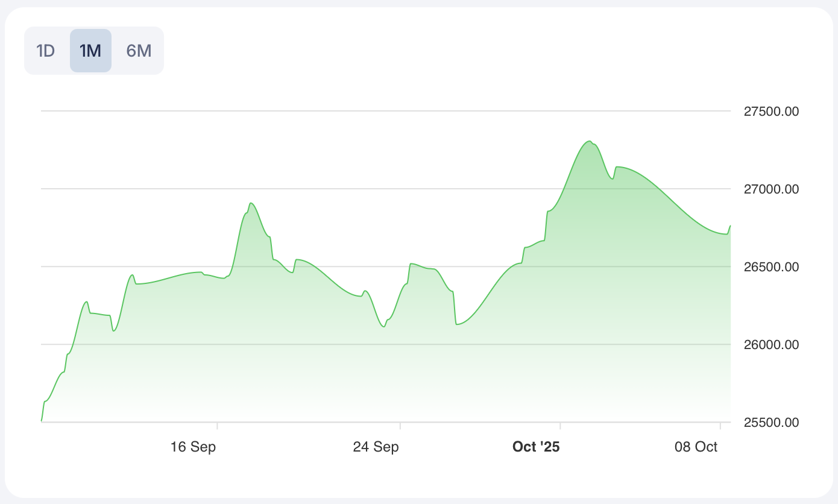Viewport: 838px width, 504px height.
Task: Click the x-axis tick mark above 16 Sep
Action: point(217,426)
